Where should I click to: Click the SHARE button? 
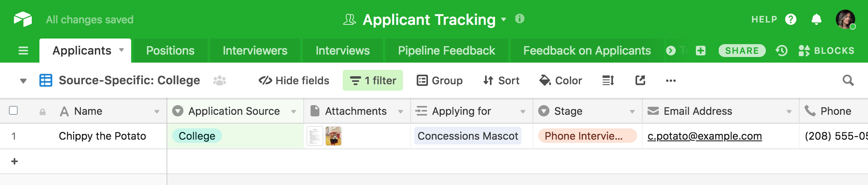(742, 51)
